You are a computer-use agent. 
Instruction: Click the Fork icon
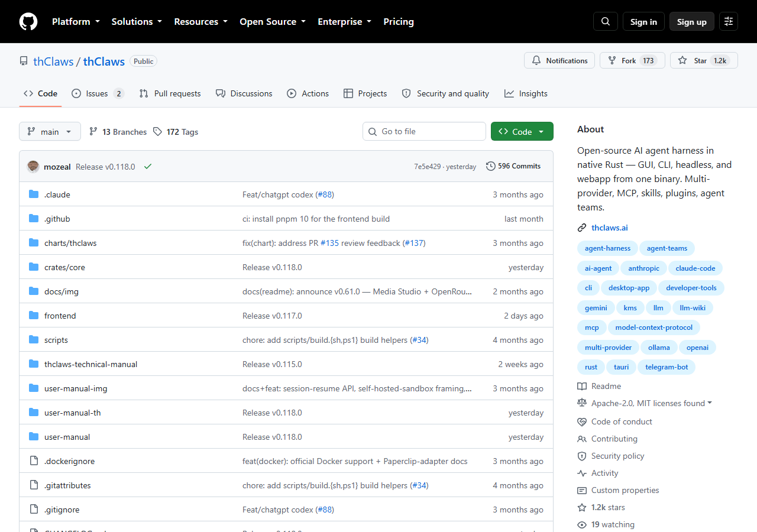click(612, 60)
